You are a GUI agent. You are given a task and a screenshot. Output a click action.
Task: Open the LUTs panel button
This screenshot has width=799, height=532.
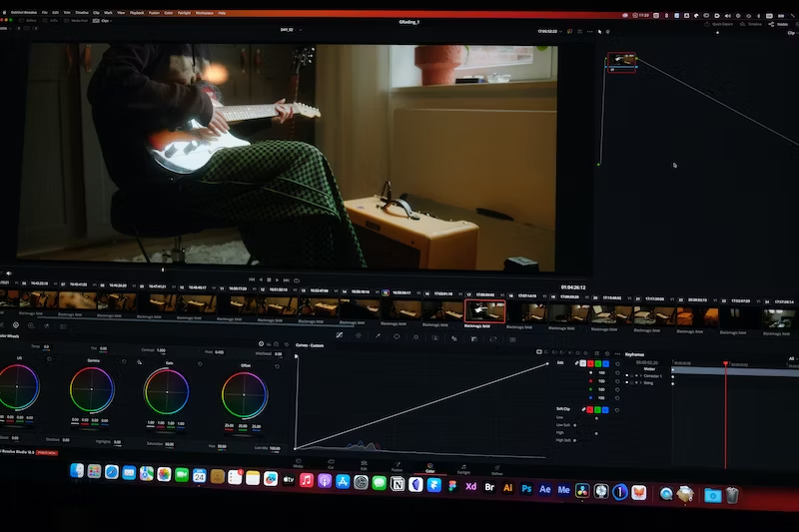click(x=51, y=20)
